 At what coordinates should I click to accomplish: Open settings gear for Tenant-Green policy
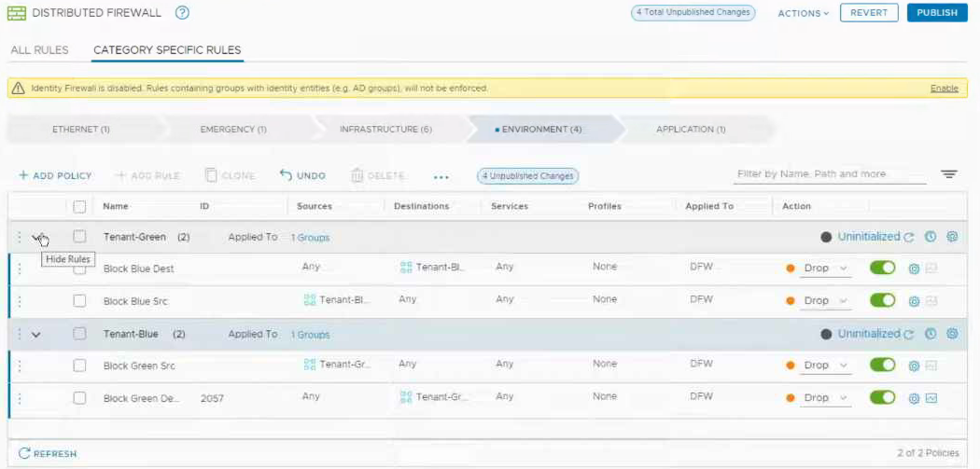(952, 237)
